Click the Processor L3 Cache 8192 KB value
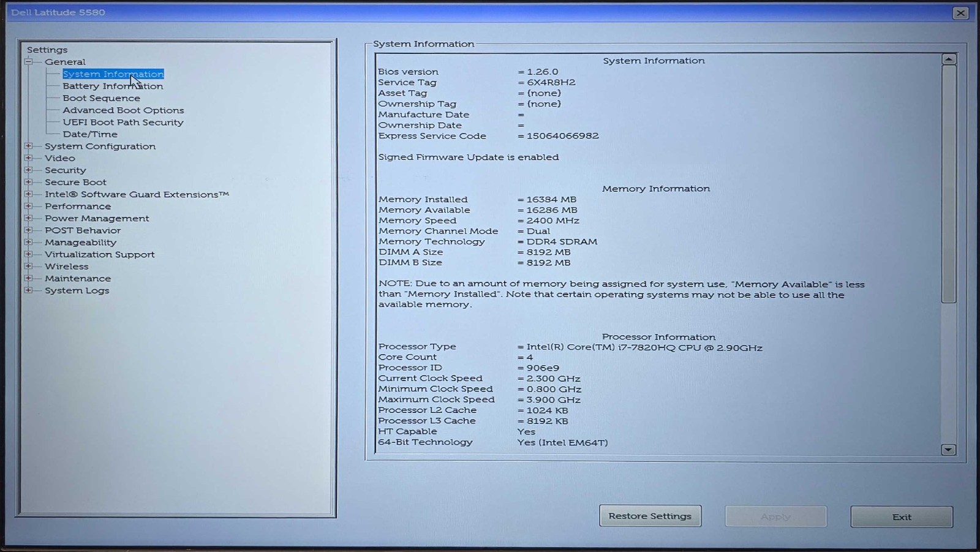980x552 pixels. 548,422
